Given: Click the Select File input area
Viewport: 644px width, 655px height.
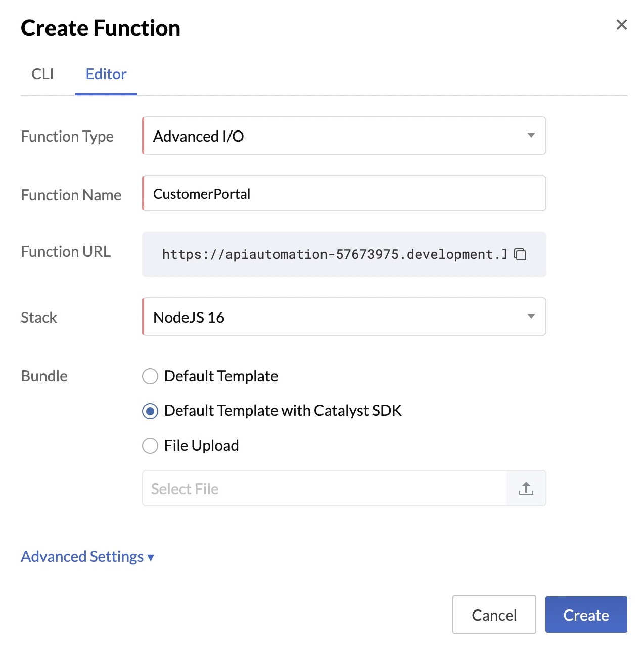Looking at the screenshot, I should (x=324, y=488).
